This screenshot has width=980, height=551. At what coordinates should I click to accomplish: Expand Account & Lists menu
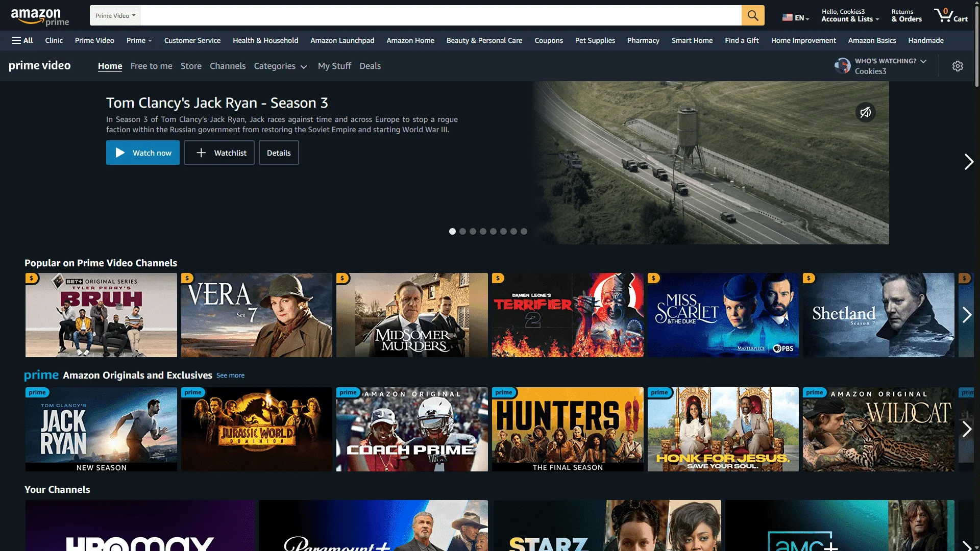click(850, 15)
